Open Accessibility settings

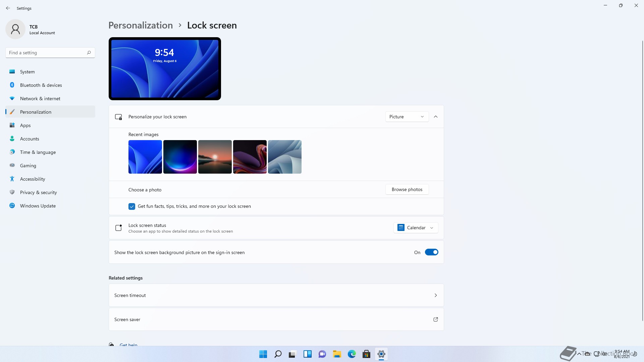[32, 179]
